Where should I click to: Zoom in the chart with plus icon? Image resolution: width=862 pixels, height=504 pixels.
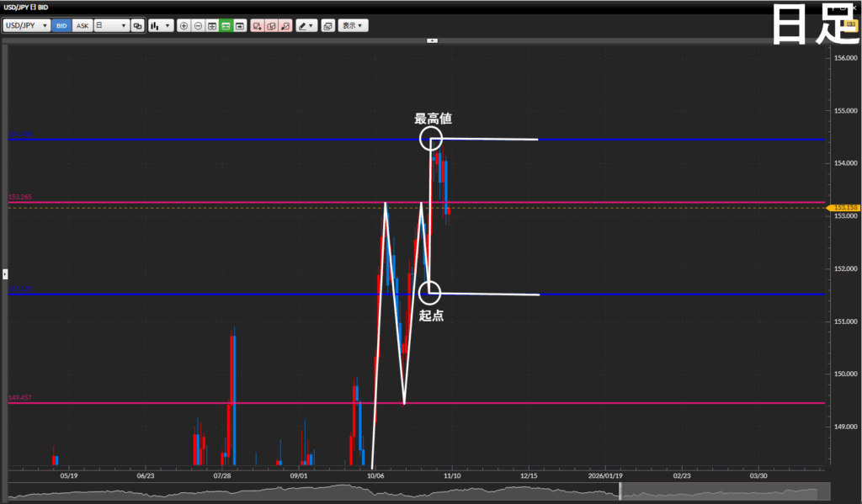pos(184,26)
